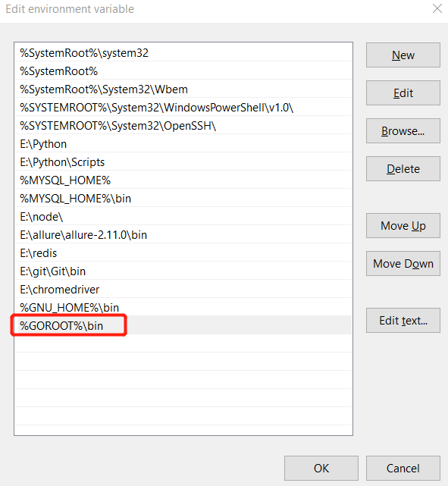
Task: Select the %MYSQL_HOME% entry
Action: (183, 180)
